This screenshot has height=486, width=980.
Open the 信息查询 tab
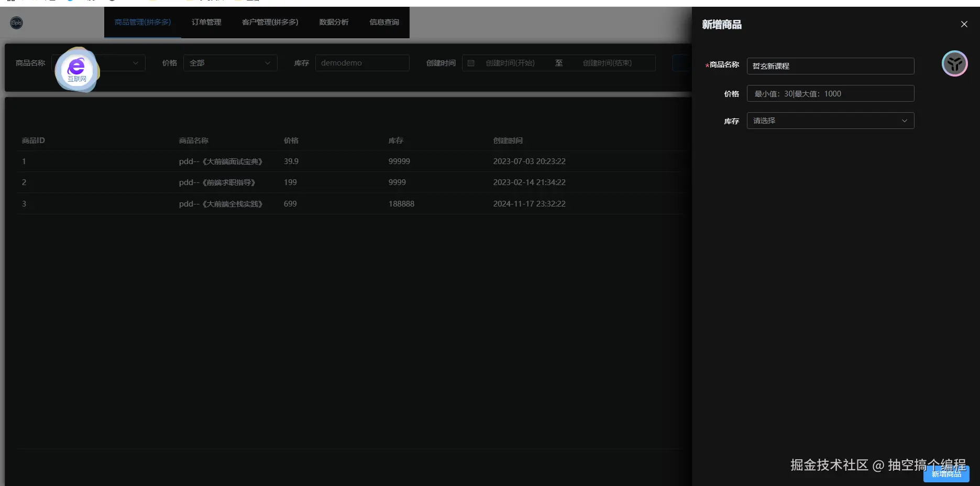tap(384, 22)
